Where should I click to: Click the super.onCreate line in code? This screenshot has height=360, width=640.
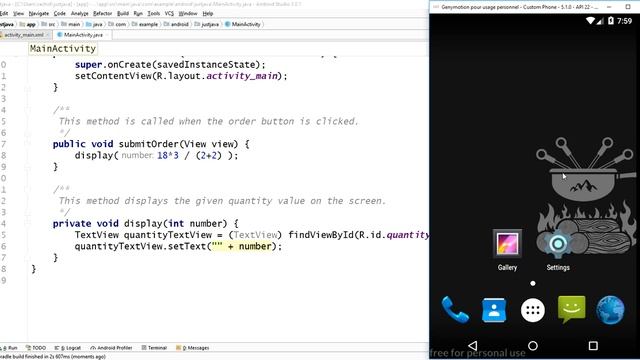(170, 64)
